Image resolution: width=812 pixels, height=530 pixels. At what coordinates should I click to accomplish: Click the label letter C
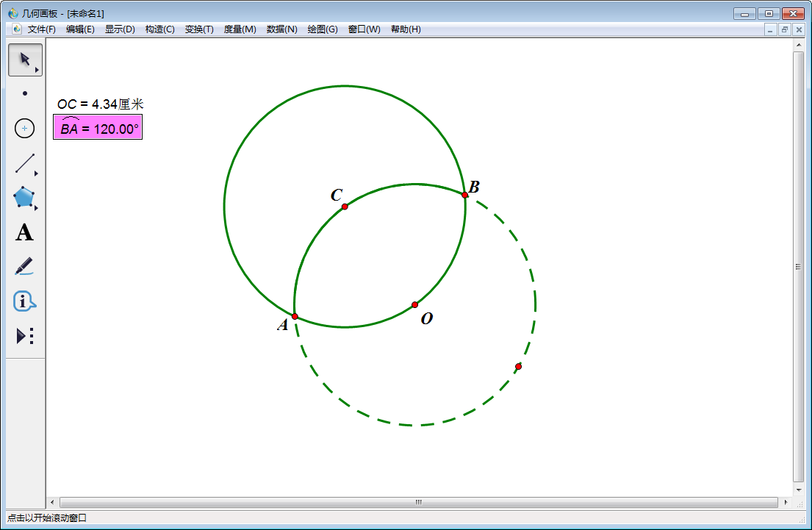point(337,195)
